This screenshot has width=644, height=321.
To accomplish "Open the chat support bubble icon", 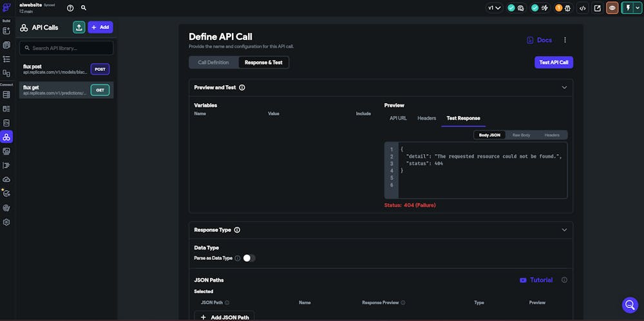I will pyautogui.click(x=630, y=305).
